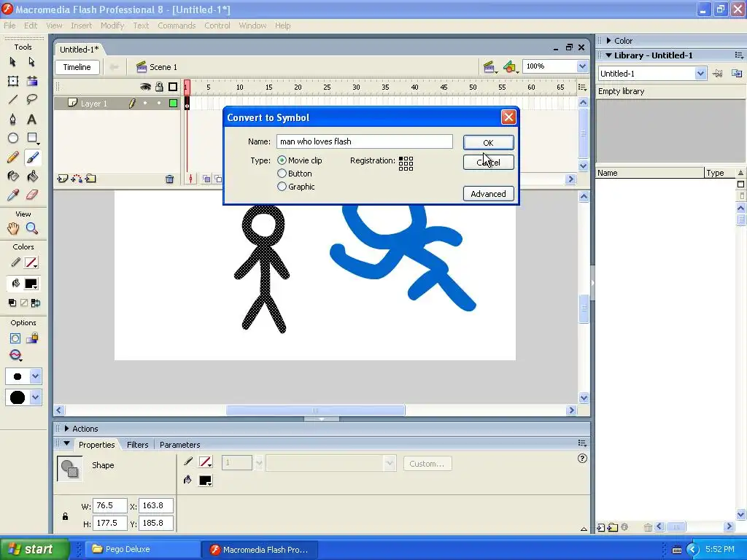Select the Rectangle tool

click(x=32, y=138)
